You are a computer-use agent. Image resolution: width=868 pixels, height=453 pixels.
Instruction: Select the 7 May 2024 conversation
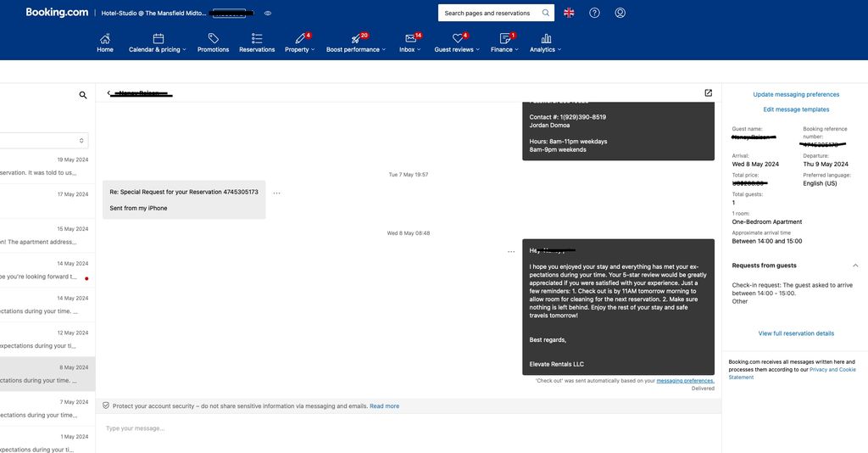(47, 409)
